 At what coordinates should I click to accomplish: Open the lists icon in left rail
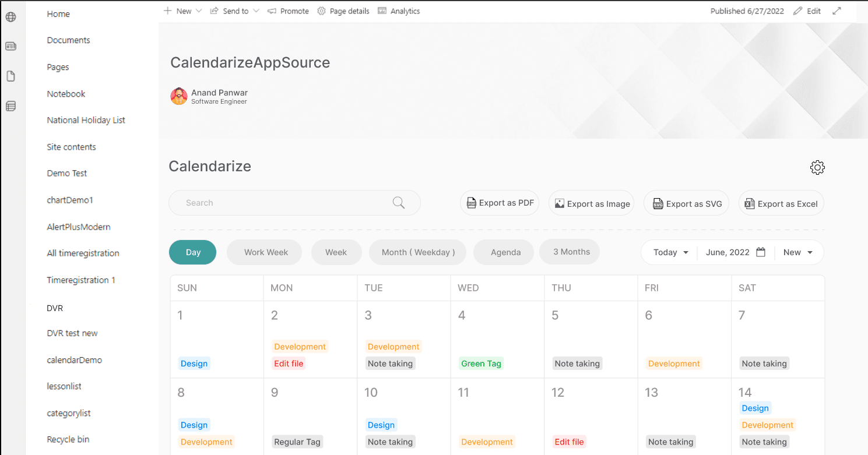(10, 106)
